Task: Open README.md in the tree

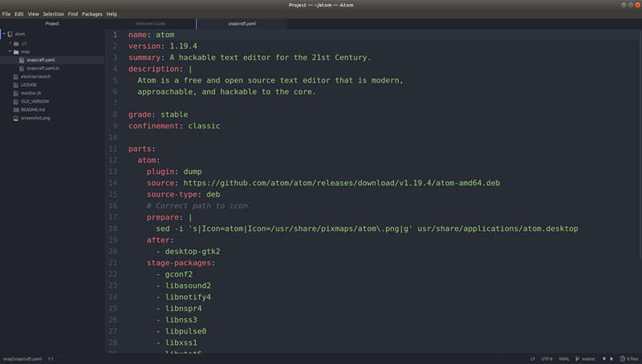Action: coord(33,110)
